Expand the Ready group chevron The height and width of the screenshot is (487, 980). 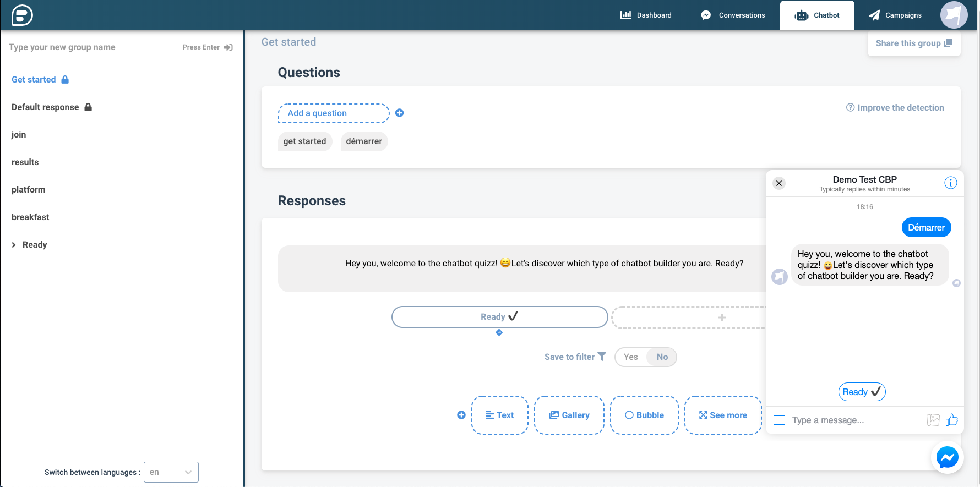tap(14, 245)
